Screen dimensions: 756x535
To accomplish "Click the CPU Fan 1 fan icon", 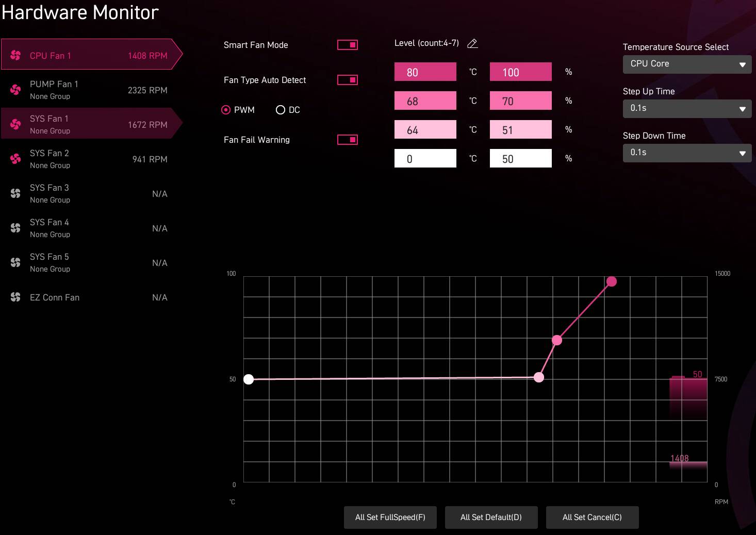I will coord(15,55).
